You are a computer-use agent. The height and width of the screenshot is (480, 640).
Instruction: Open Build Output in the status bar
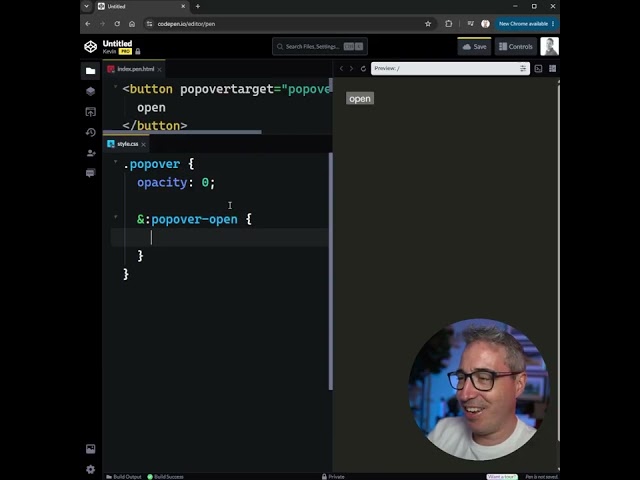click(124, 477)
